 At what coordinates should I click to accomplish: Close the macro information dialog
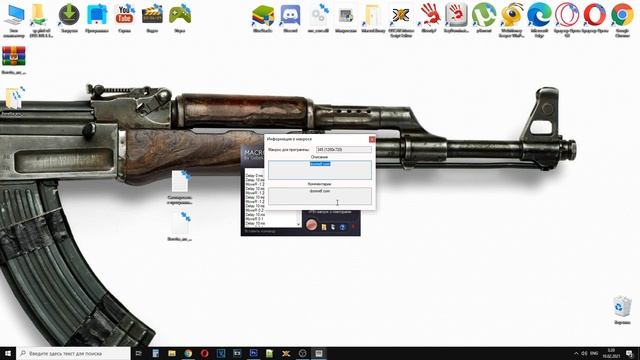pyautogui.click(x=372, y=139)
